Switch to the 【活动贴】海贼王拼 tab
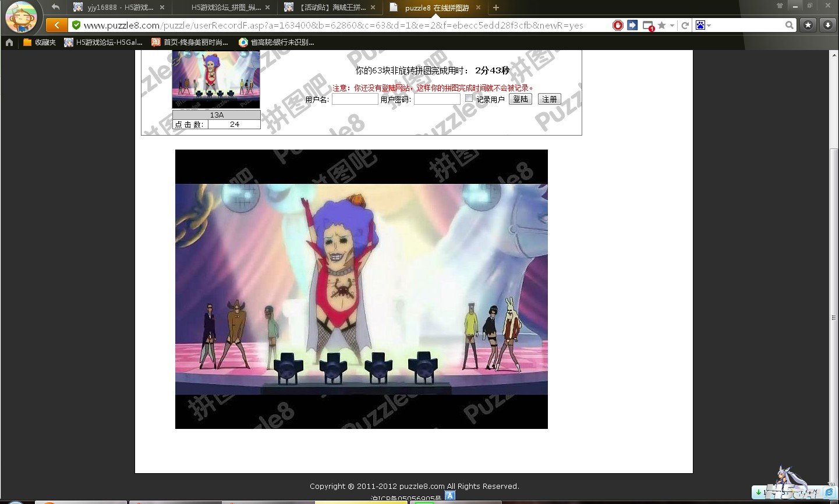The width and height of the screenshot is (839, 504). (x=330, y=8)
